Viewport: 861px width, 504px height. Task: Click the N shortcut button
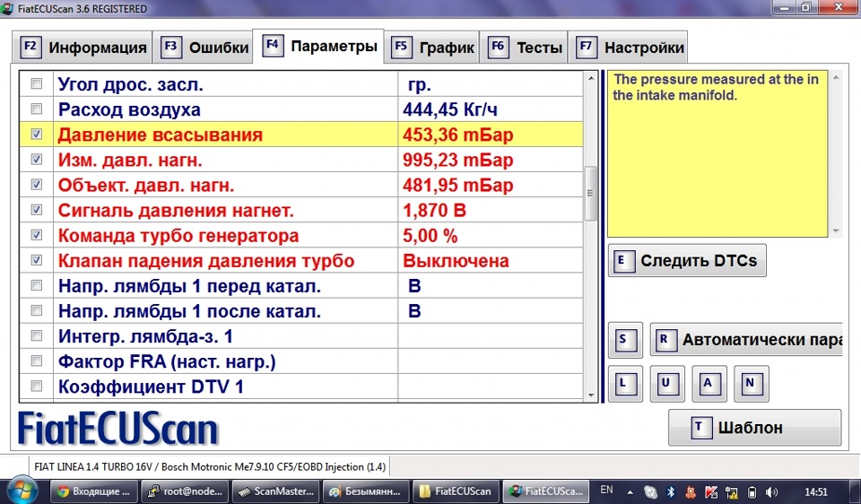tap(752, 383)
